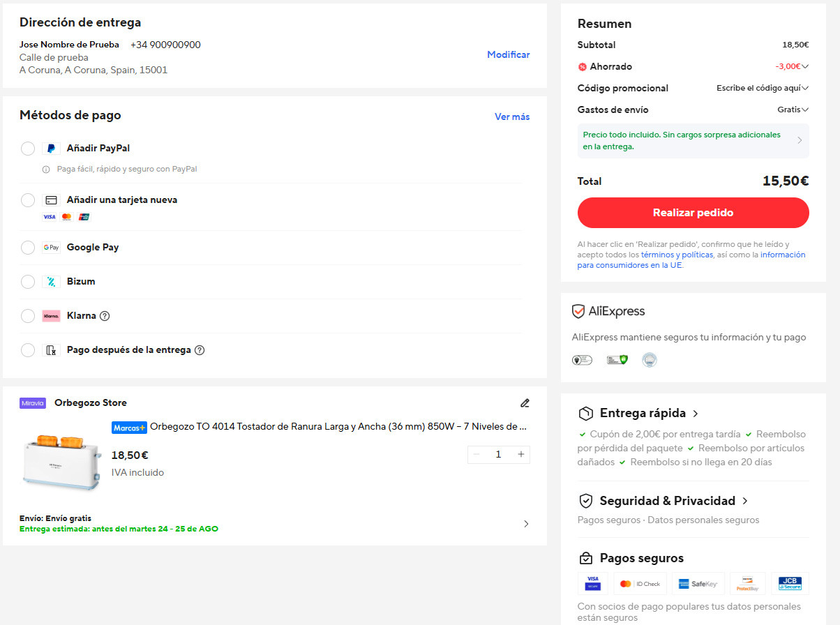Click the green shield certification badge
The width and height of the screenshot is (840, 625).
pyautogui.click(x=617, y=360)
